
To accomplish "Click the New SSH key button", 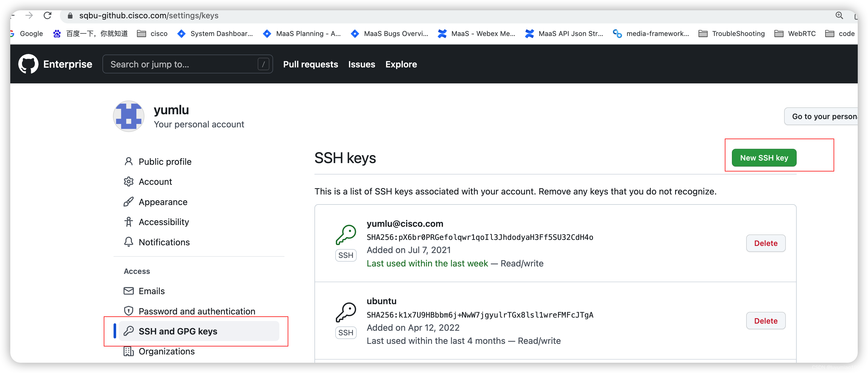I will click(x=764, y=157).
